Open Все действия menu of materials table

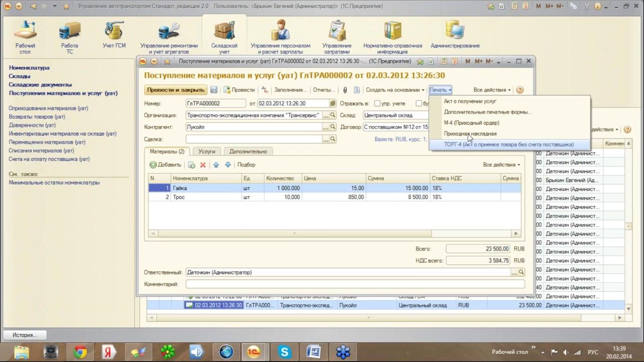(x=502, y=165)
